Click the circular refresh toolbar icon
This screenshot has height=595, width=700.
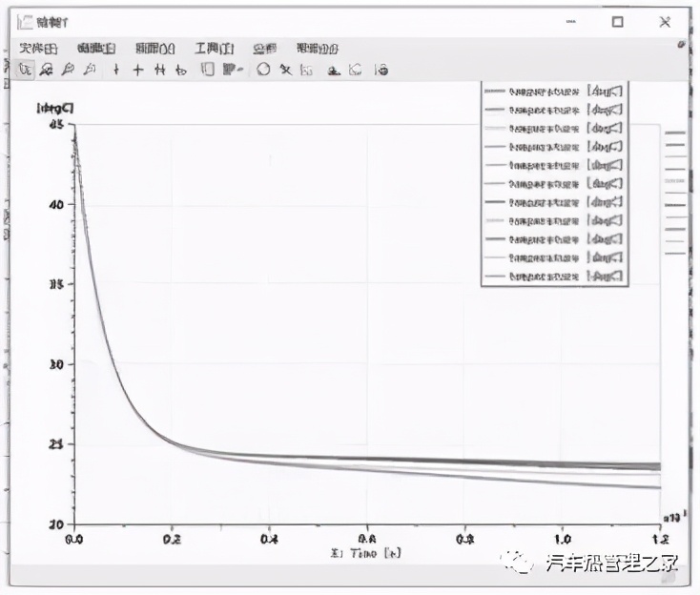click(263, 70)
